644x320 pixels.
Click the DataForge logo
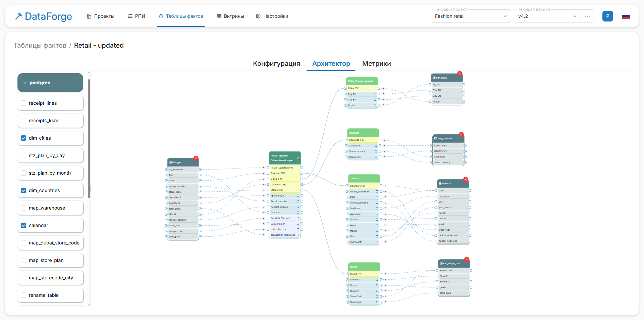pyautogui.click(x=44, y=16)
